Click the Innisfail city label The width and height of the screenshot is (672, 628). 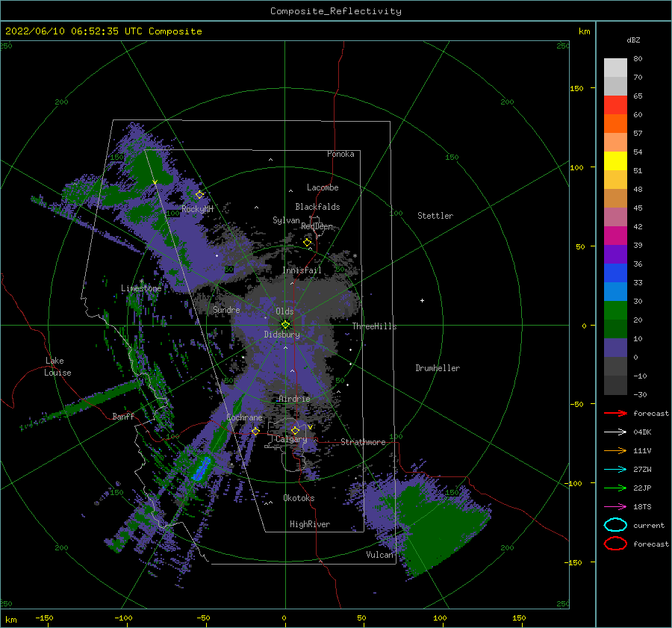coord(302,270)
